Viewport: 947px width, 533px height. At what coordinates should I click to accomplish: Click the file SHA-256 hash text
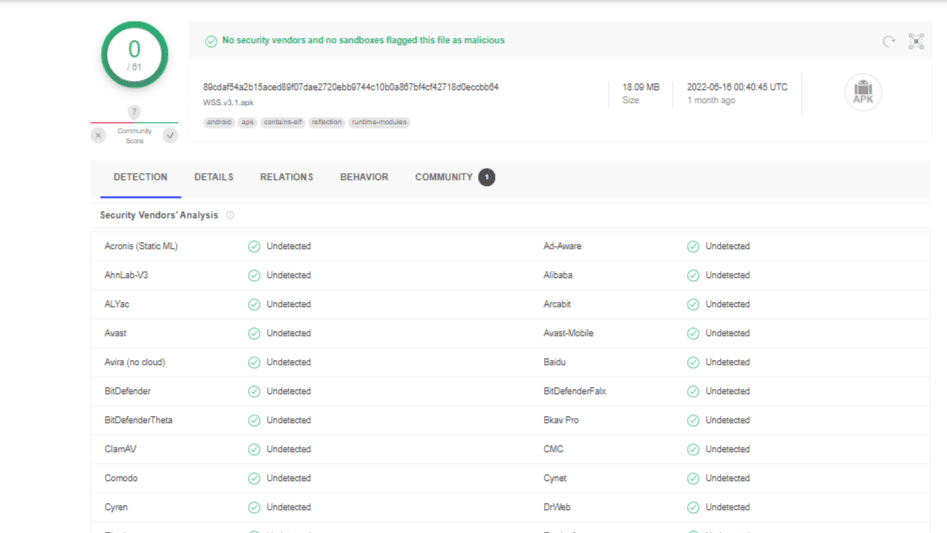tap(351, 87)
